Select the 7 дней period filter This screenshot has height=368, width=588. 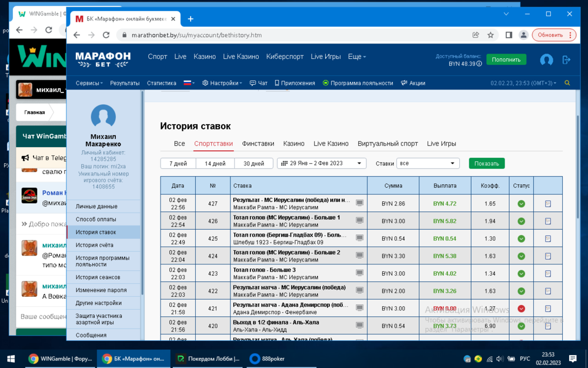click(x=178, y=164)
